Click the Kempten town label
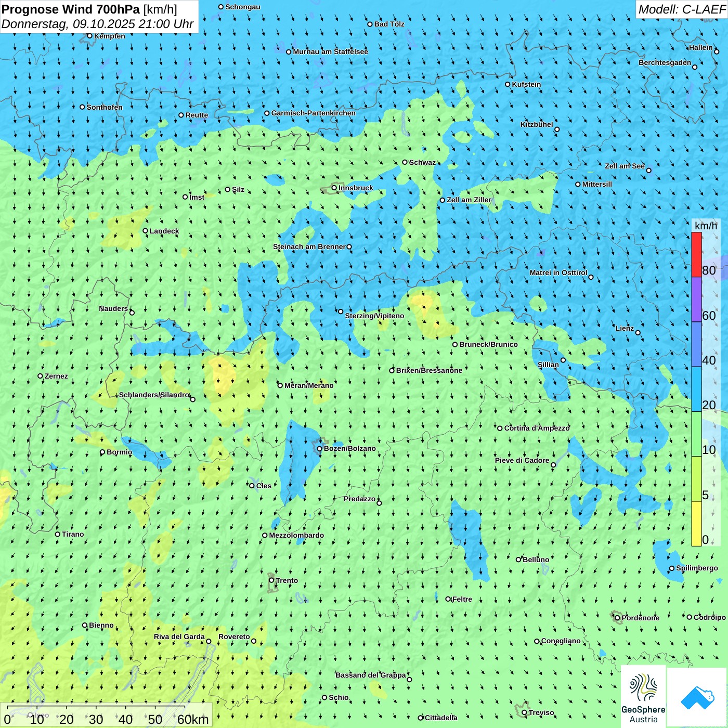Image resolution: width=728 pixels, height=728 pixels. [x=109, y=36]
